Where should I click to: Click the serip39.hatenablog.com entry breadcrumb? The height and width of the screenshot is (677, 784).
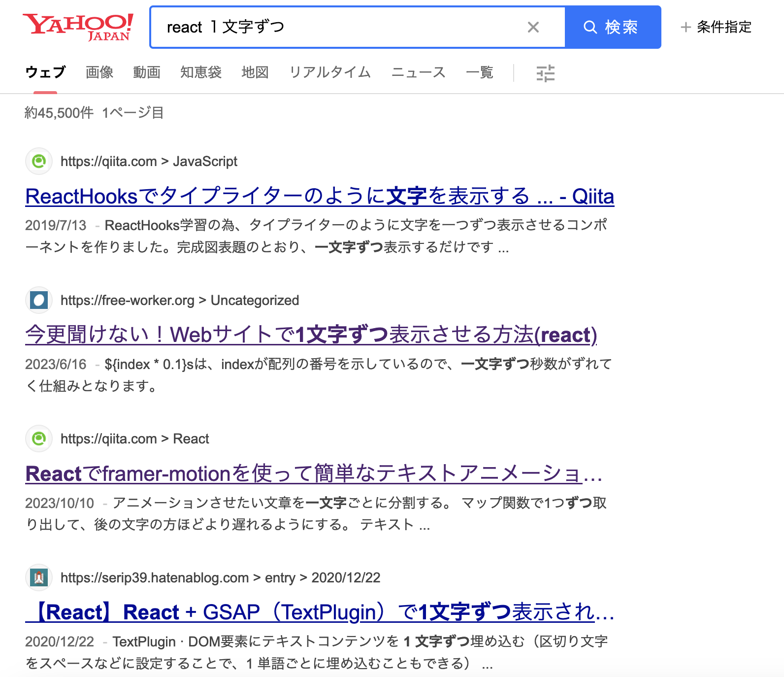tap(221, 578)
